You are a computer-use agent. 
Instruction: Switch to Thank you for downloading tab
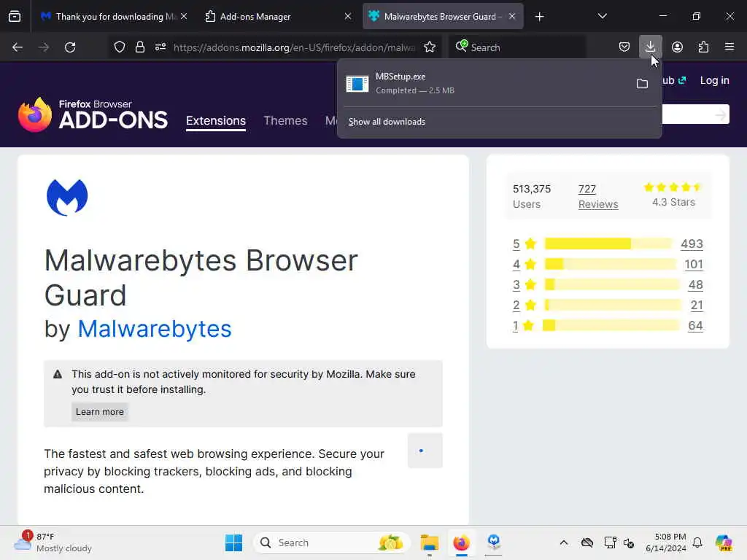click(111, 17)
